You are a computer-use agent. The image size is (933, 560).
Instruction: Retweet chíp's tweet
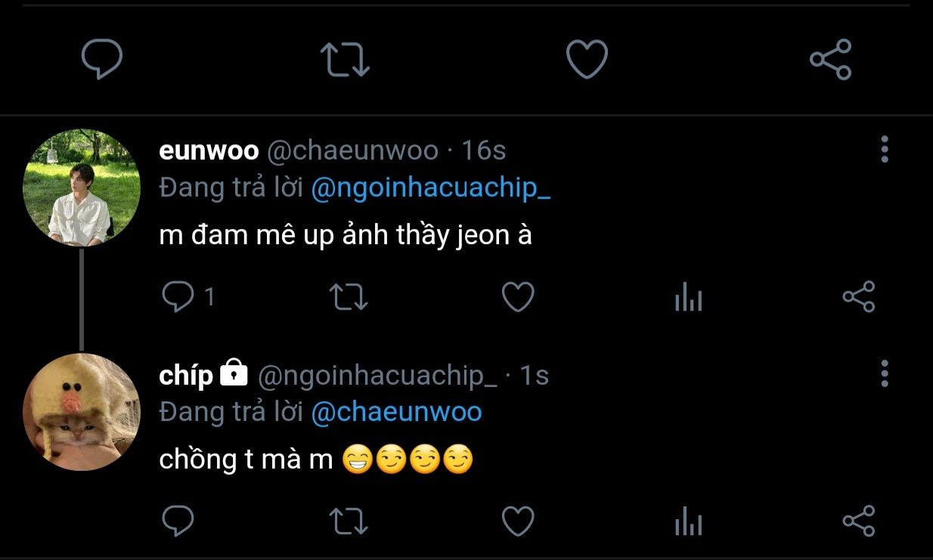pyautogui.click(x=349, y=521)
